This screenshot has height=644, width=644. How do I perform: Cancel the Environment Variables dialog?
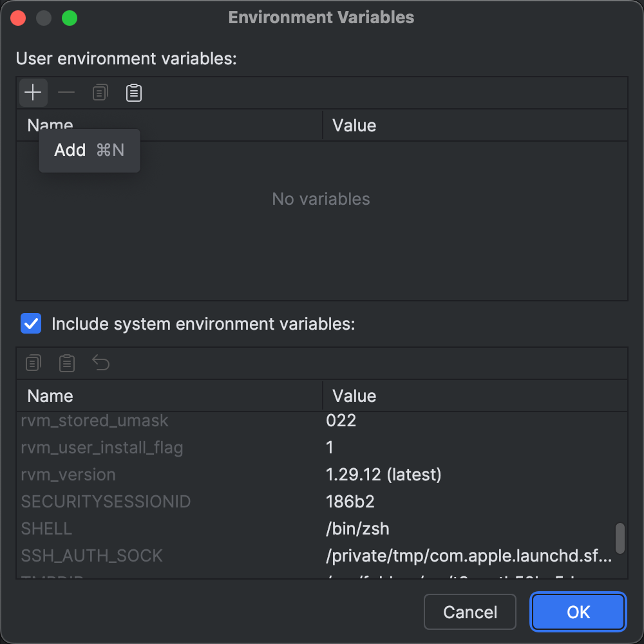tap(470, 612)
